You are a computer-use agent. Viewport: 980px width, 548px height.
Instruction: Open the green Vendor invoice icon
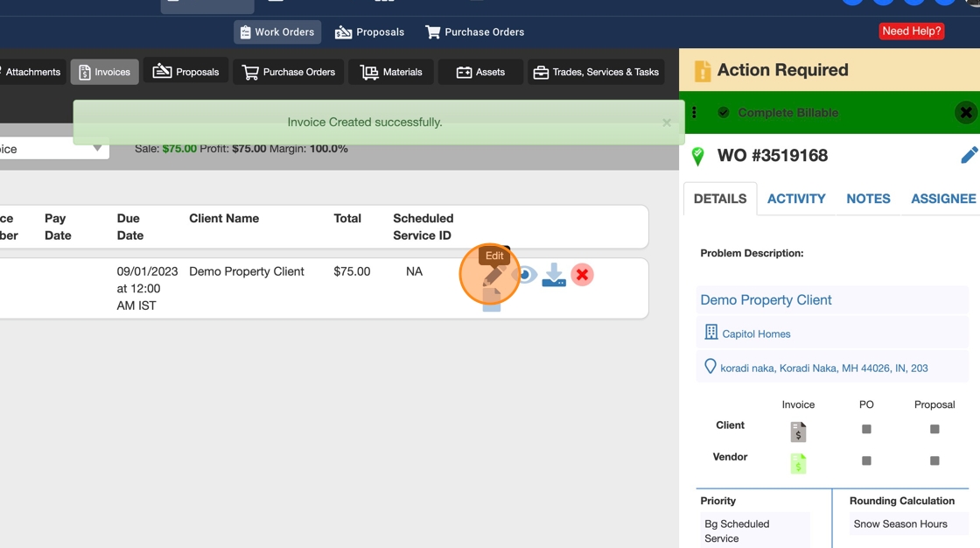pos(798,463)
